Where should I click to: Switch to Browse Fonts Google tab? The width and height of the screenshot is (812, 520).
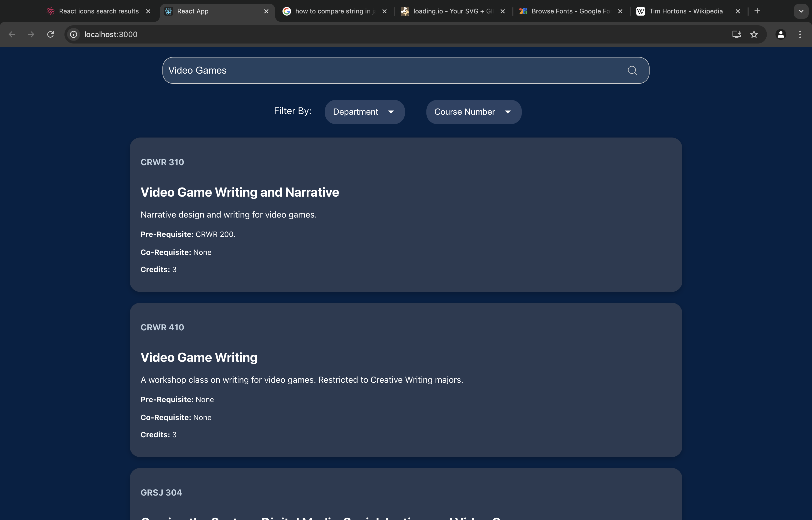[570, 11]
